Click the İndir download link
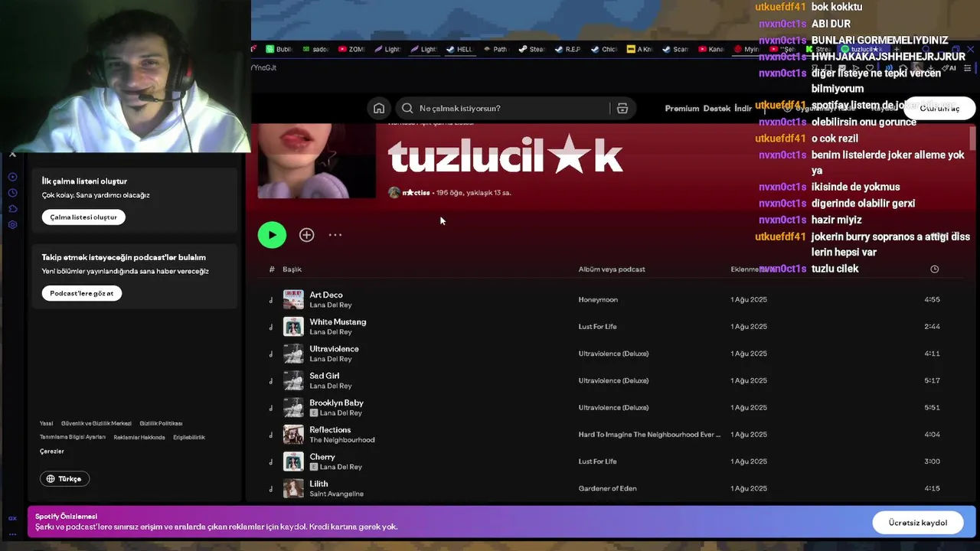Screen dimensions: 980x551 tap(743, 109)
